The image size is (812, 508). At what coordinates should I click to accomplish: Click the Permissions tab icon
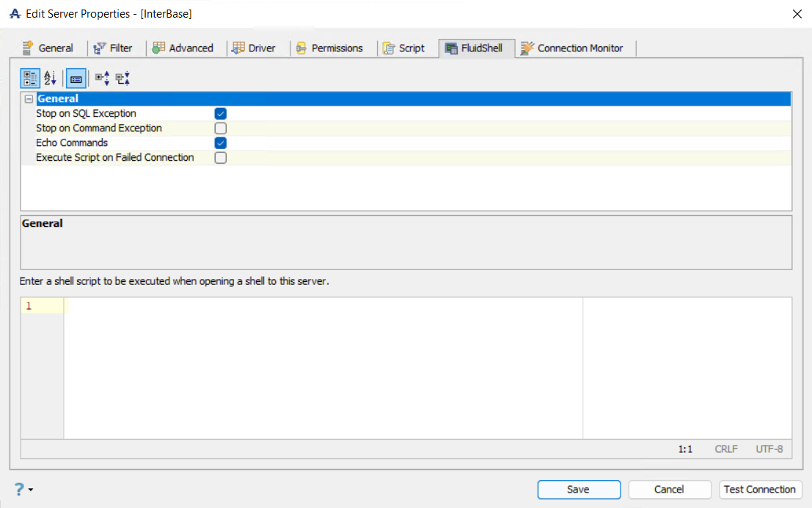(301, 48)
